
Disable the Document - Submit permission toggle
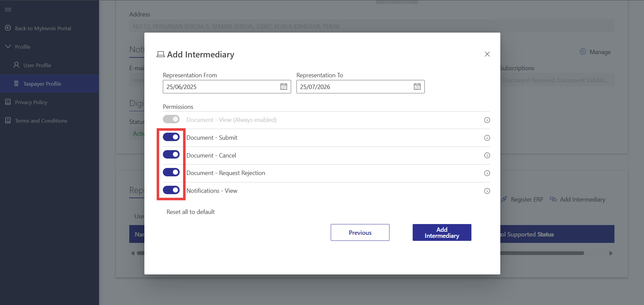coord(171,137)
